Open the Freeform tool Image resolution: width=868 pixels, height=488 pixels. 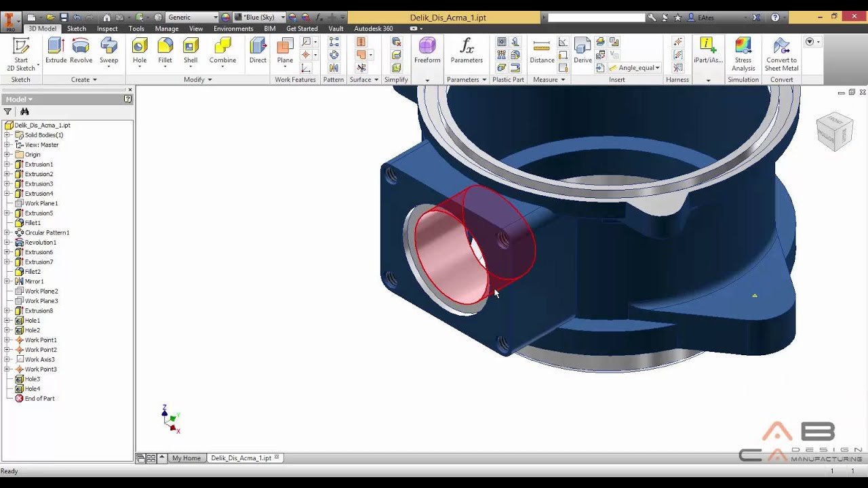click(427, 52)
